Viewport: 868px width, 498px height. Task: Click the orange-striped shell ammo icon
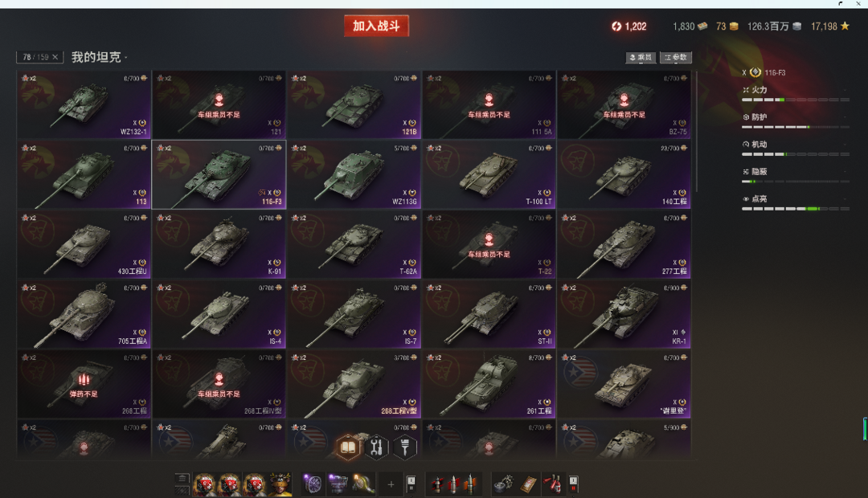(470, 484)
